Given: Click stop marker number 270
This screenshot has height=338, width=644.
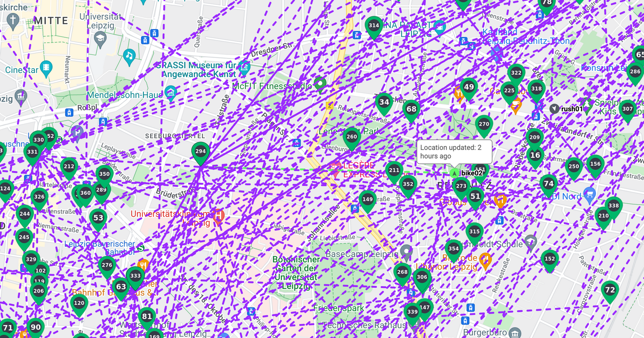Looking at the screenshot, I should point(484,125).
